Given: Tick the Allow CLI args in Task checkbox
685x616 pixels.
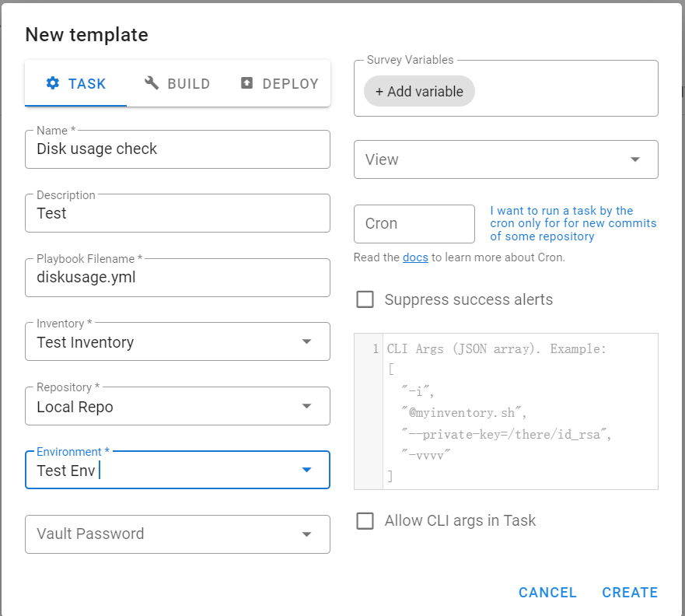Looking at the screenshot, I should pos(365,521).
